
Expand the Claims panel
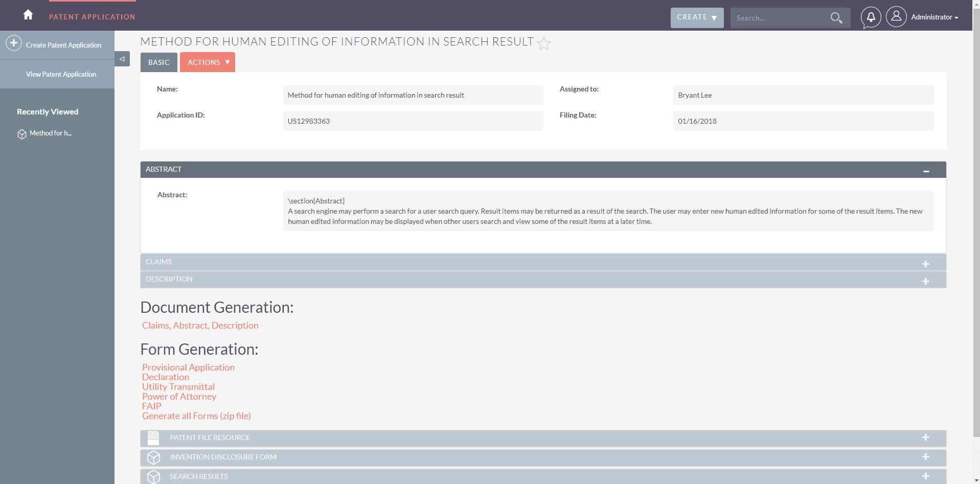click(x=925, y=264)
